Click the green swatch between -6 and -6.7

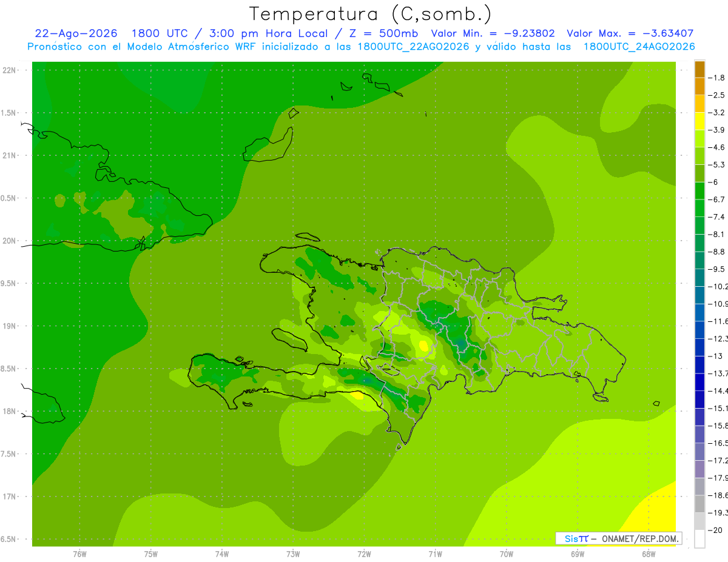(699, 191)
